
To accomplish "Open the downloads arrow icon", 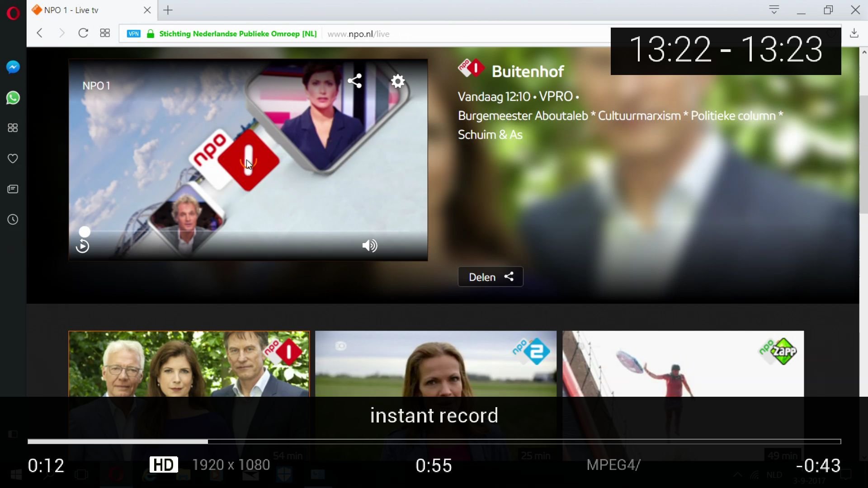I will [854, 33].
